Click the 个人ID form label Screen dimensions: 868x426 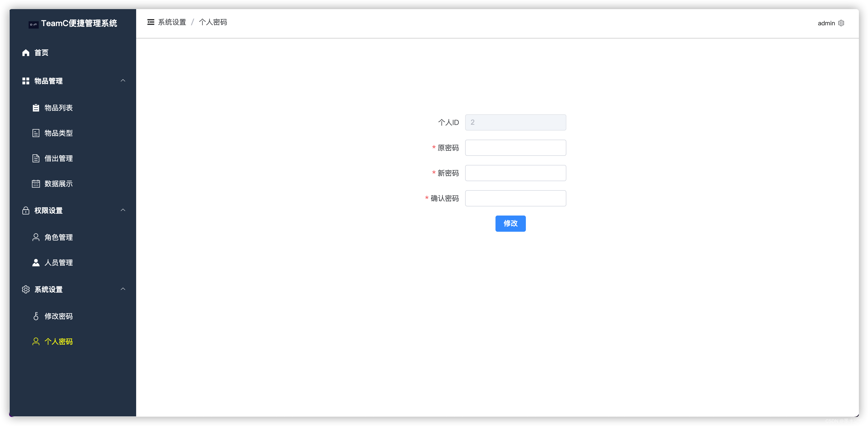448,123
